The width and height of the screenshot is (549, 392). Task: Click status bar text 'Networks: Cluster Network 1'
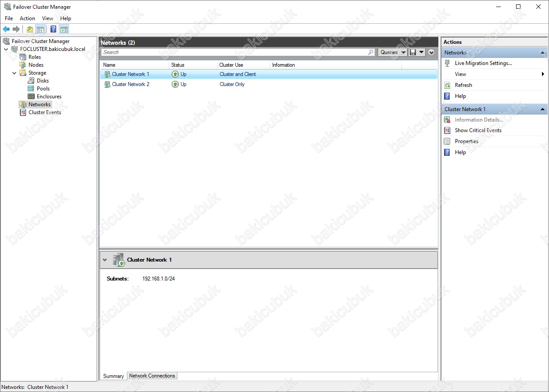[35, 387]
